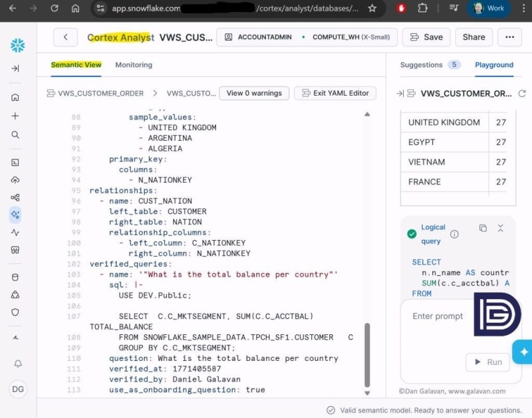Open the notifications bell in the sidebar

click(17, 364)
